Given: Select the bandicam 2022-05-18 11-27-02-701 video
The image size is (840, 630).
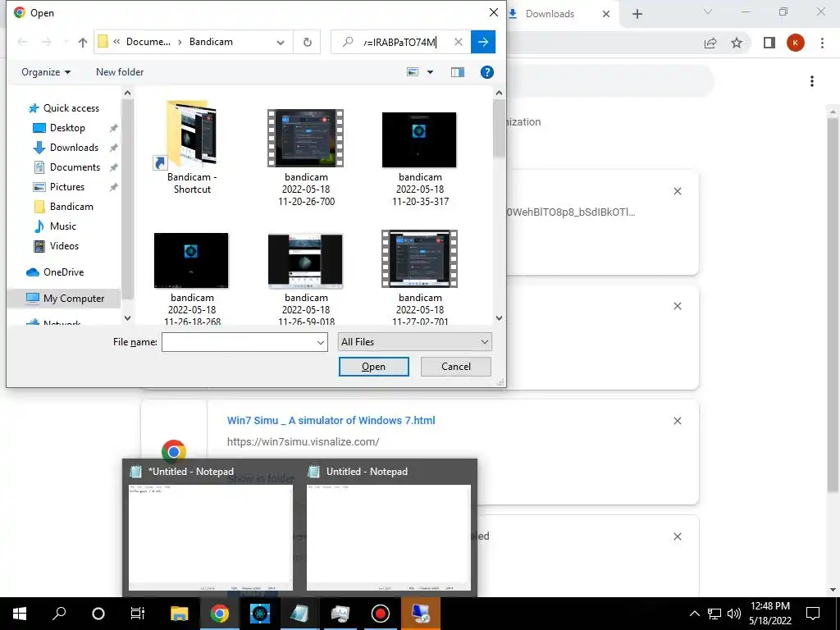Looking at the screenshot, I should 420,277.
